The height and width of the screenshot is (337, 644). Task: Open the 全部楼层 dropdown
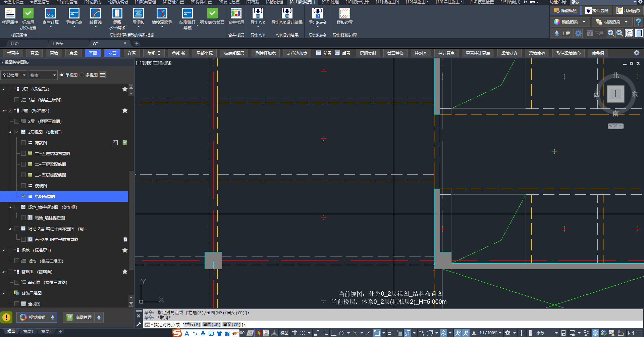14,75
